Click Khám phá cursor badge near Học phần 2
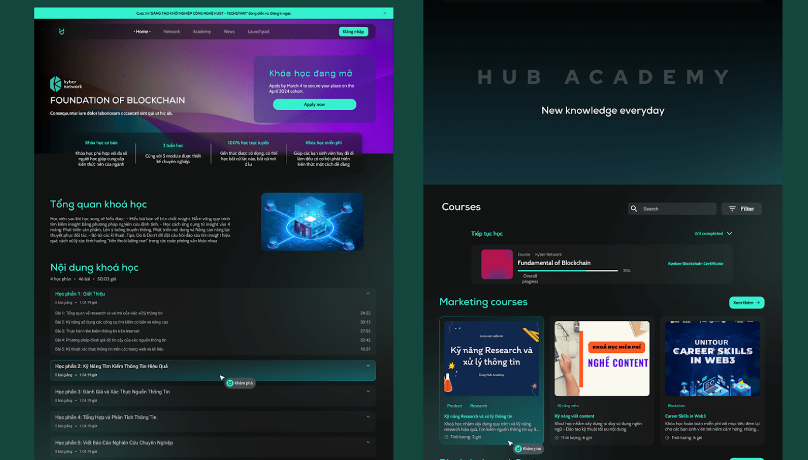Viewport: 808px width, 460px height. tap(240, 383)
